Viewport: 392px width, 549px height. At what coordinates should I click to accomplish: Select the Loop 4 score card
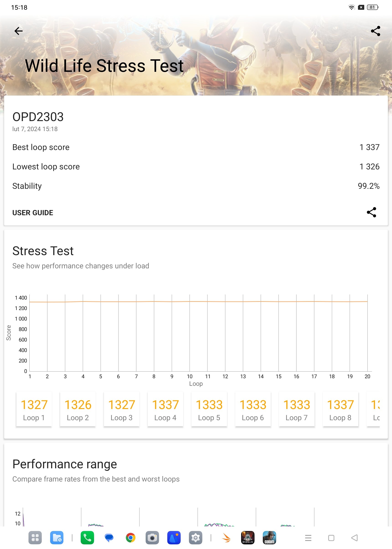[x=165, y=409]
